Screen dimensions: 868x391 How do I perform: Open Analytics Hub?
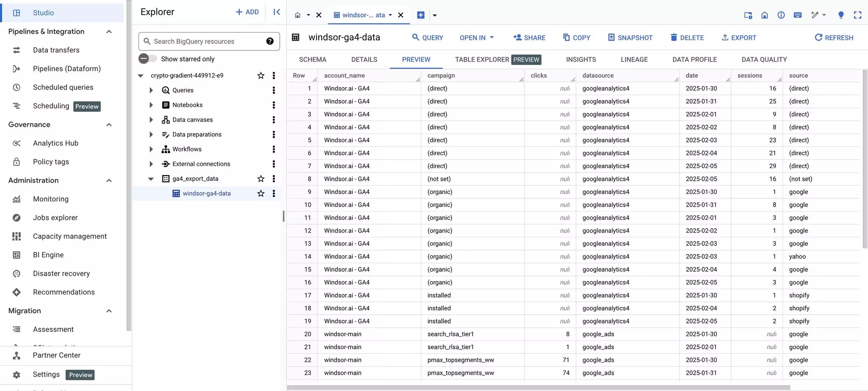[x=55, y=143]
